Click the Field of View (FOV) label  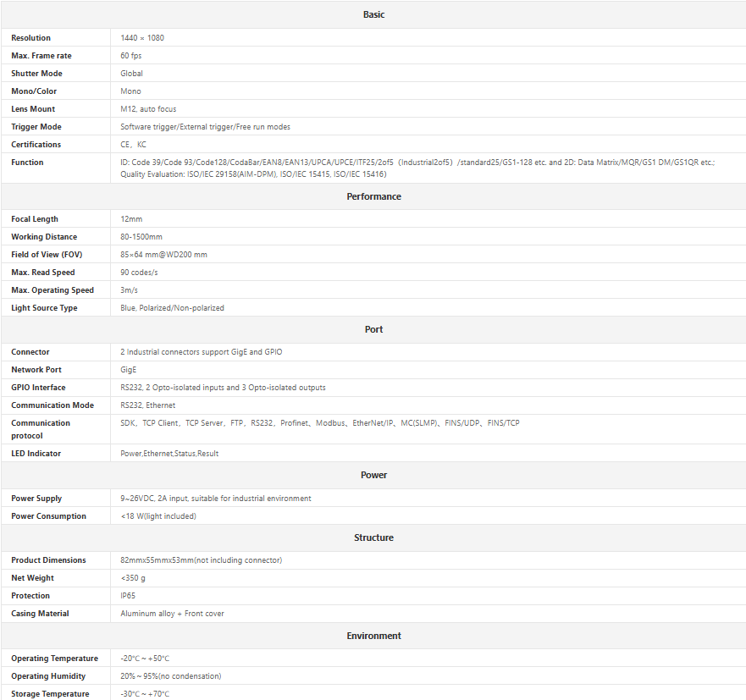coord(47,255)
